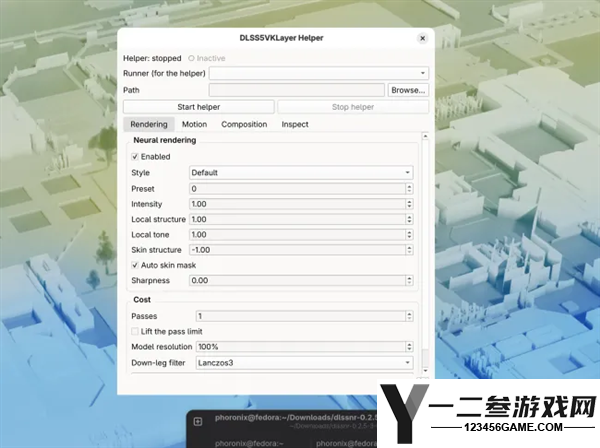Open the Composition tab
Viewport: 600px width, 448px height.
point(244,124)
